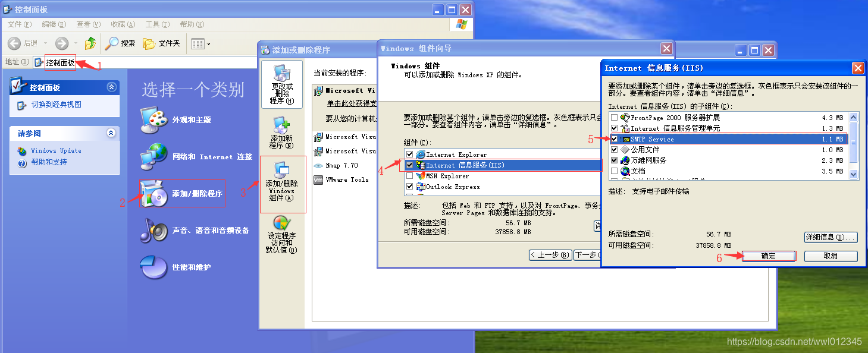Open 网络和 Internet 连接 globe icon

point(154,157)
